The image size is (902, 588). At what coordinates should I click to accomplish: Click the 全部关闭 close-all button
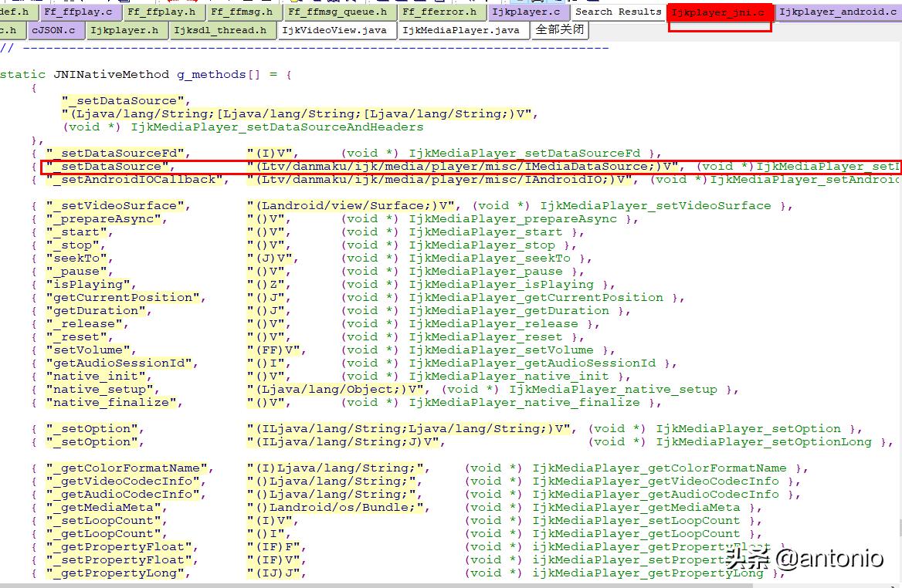(x=560, y=30)
